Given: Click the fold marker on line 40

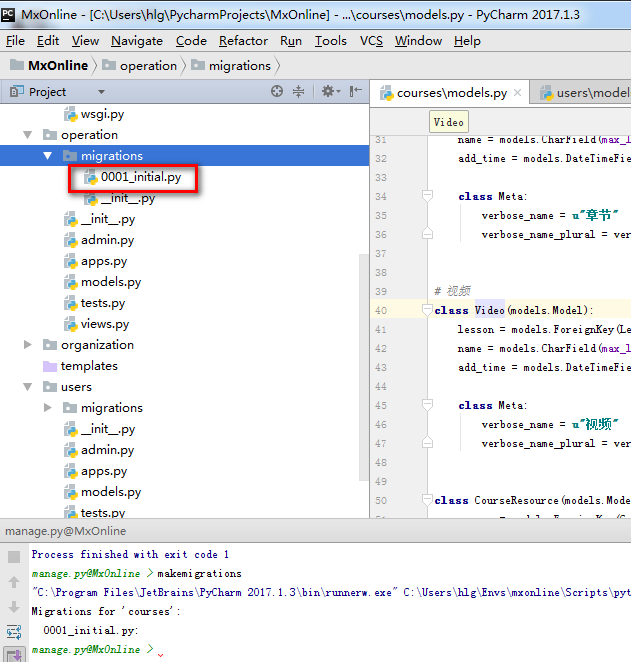Looking at the screenshot, I should (x=427, y=310).
